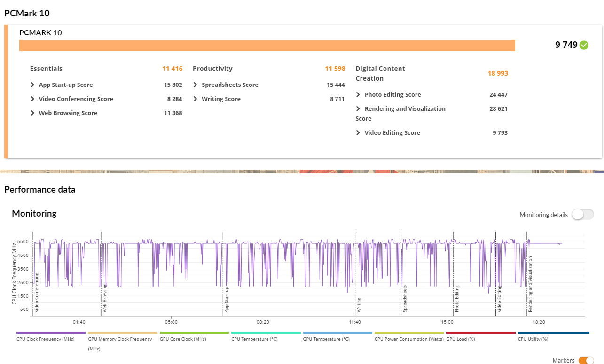Viewport: 604px width, 364px height.
Task: Click the Spreadsheets chart marker
Action: (405, 299)
